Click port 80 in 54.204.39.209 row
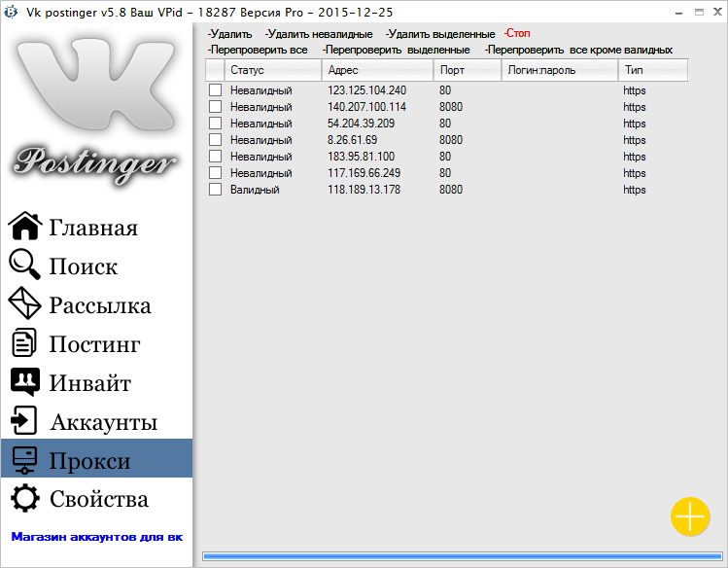Screen dimensions: 728x568 click(x=445, y=124)
